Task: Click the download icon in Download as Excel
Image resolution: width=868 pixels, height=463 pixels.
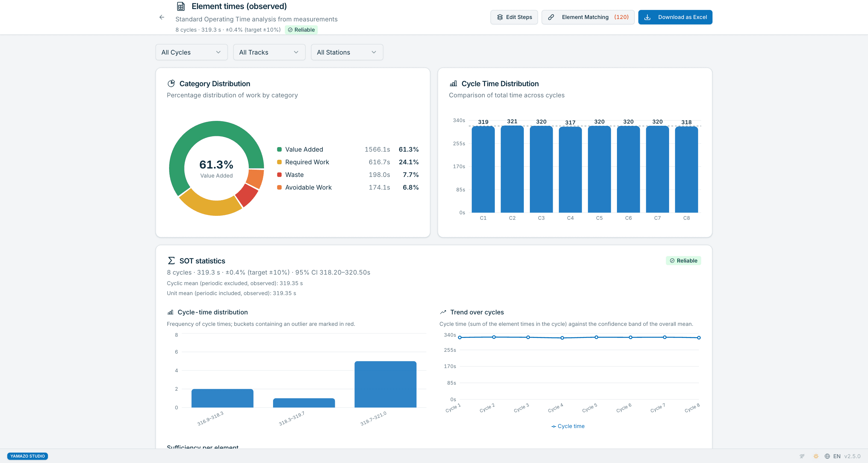Action: 647,17
